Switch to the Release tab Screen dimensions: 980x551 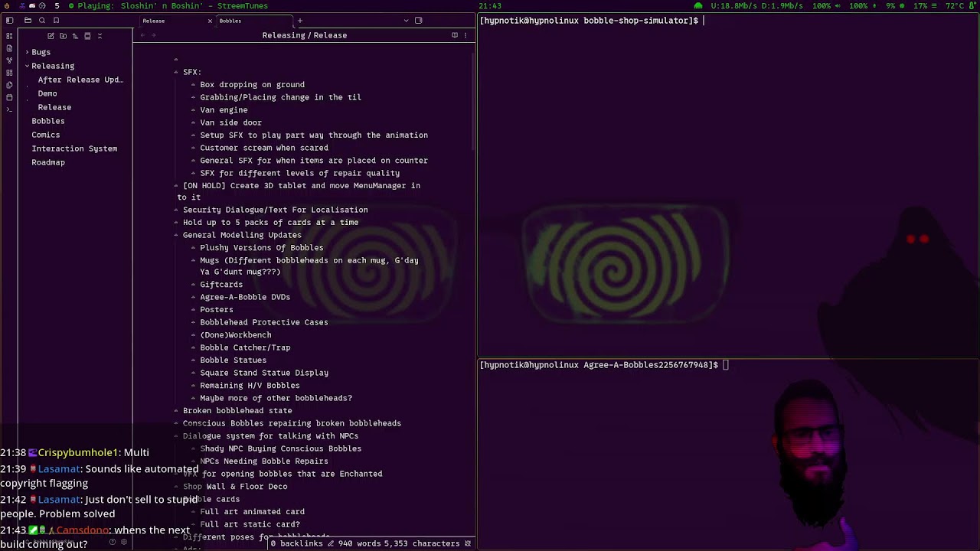[x=175, y=21]
